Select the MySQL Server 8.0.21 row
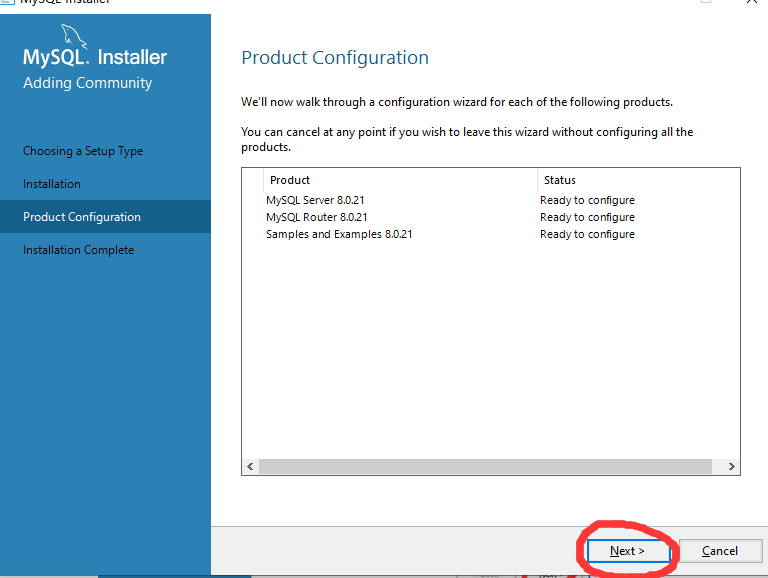This screenshot has width=768, height=578. [x=490, y=200]
